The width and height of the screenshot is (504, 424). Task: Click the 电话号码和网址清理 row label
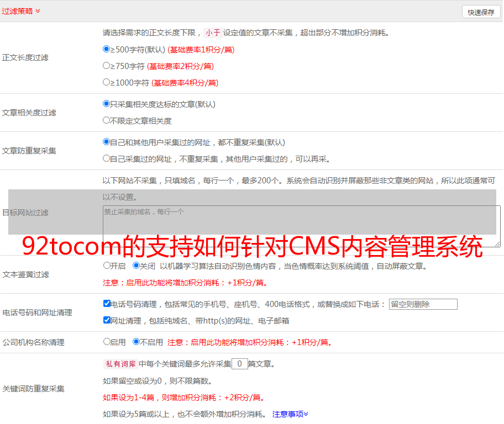tap(37, 312)
